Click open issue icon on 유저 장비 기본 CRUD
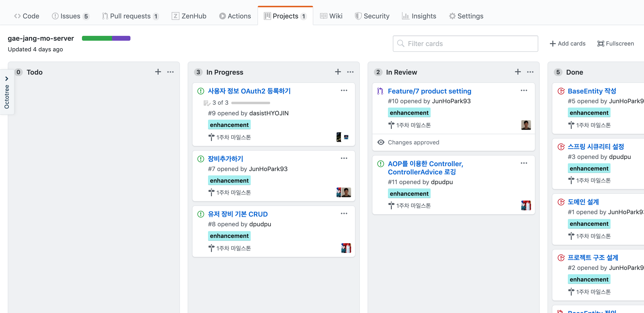This screenshot has height=313, width=644. point(201,214)
